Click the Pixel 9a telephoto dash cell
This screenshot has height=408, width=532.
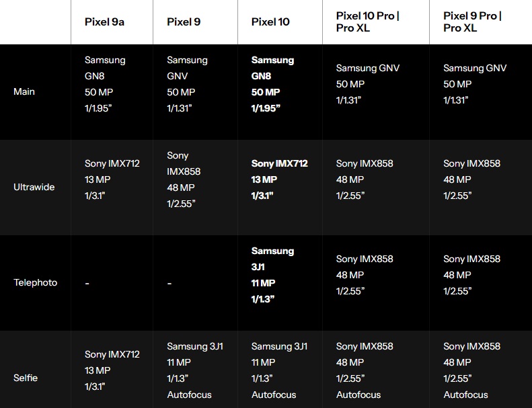tap(87, 283)
